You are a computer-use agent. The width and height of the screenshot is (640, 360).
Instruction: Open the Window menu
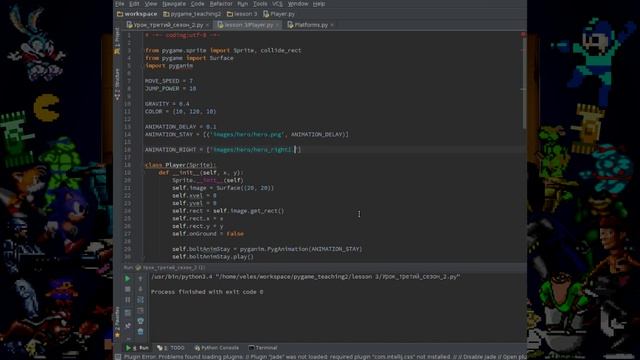[x=298, y=4]
